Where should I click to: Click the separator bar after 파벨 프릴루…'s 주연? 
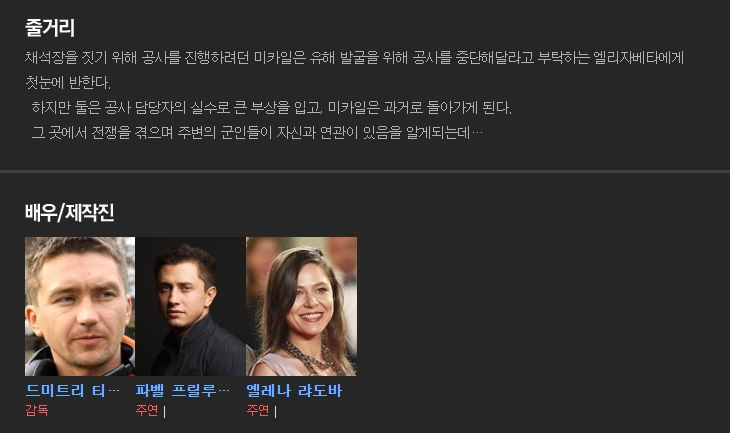(x=164, y=412)
